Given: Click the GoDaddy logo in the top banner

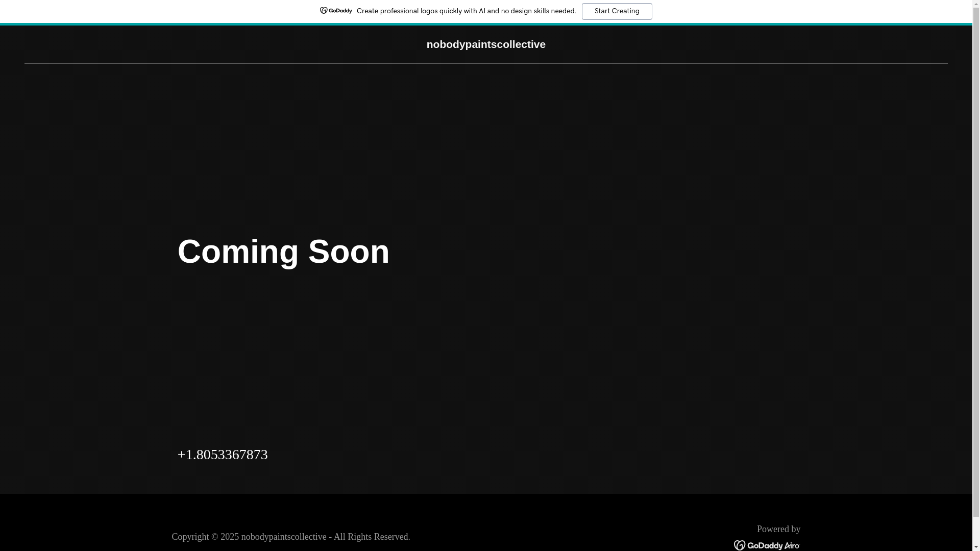Looking at the screenshot, I should tap(336, 11).
